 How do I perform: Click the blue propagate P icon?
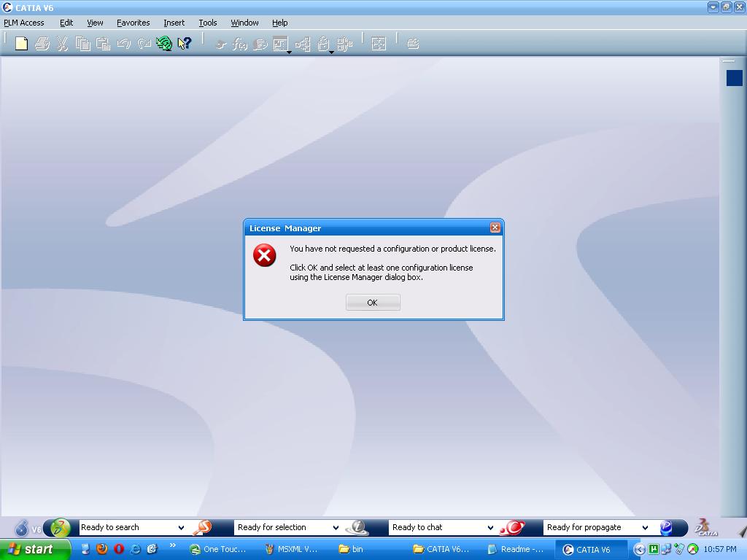click(x=666, y=527)
